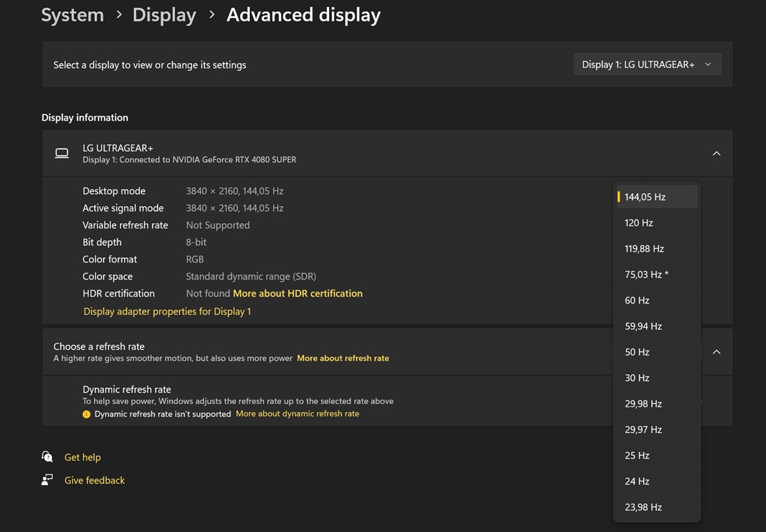Click the Give feedback link
The width and height of the screenshot is (766, 532).
click(95, 480)
